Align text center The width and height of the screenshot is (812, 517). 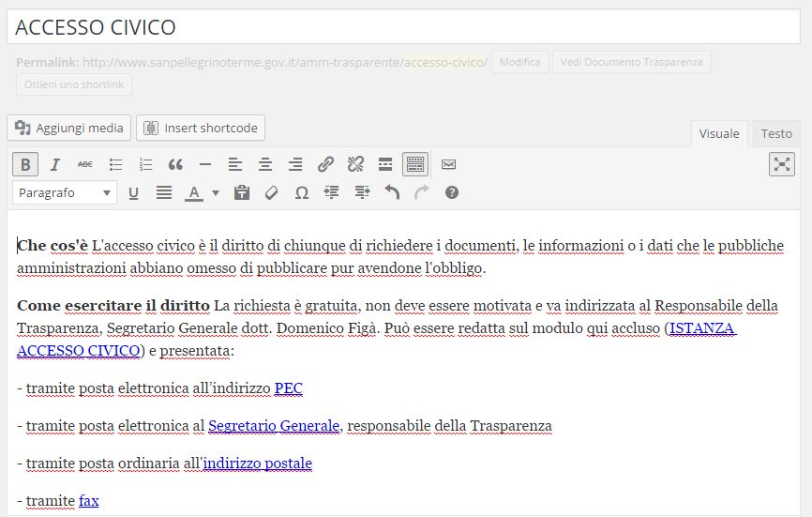tap(265, 165)
